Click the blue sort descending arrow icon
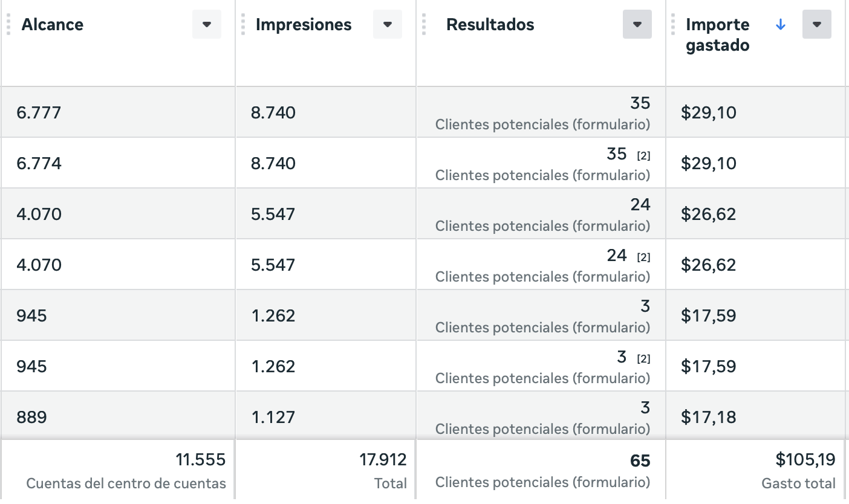 (781, 25)
